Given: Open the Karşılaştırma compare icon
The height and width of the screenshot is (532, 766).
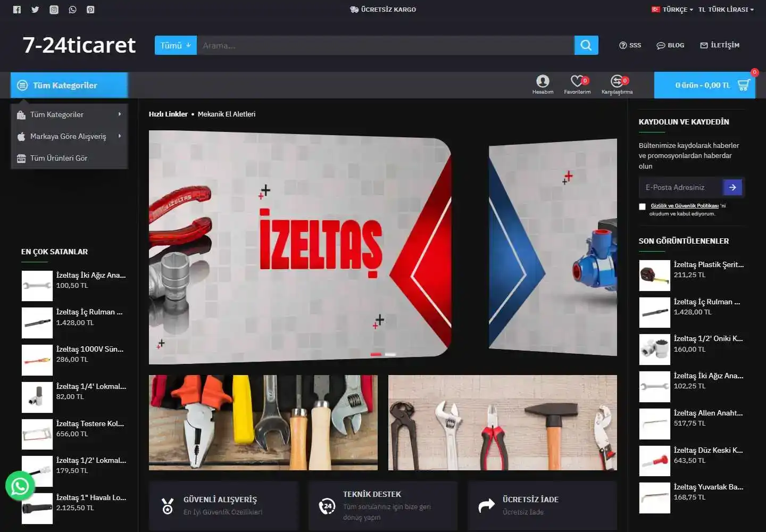Looking at the screenshot, I should [x=617, y=81].
